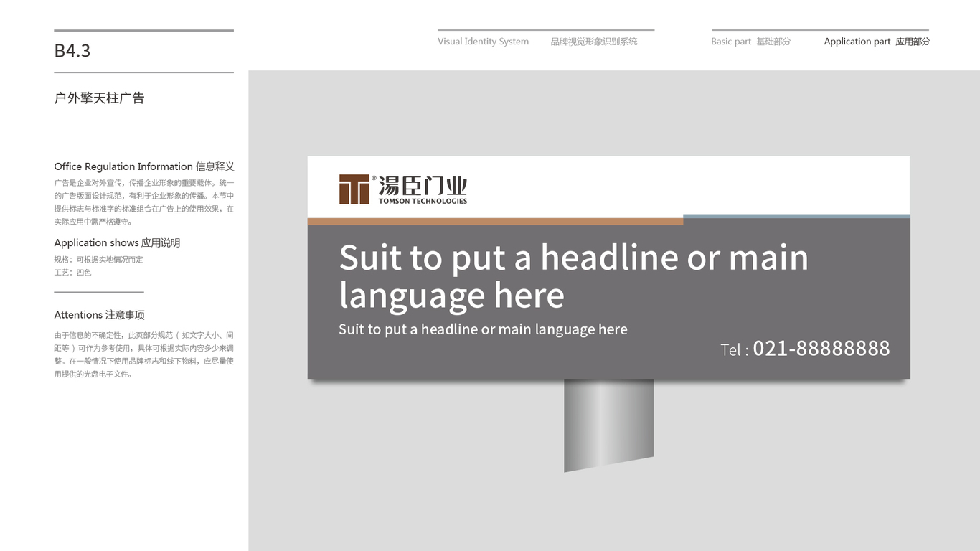Screen dimensions: 980x551
Task: Click '品牌视觉形象识别系统' header text
Action: [x=594, y=42]
